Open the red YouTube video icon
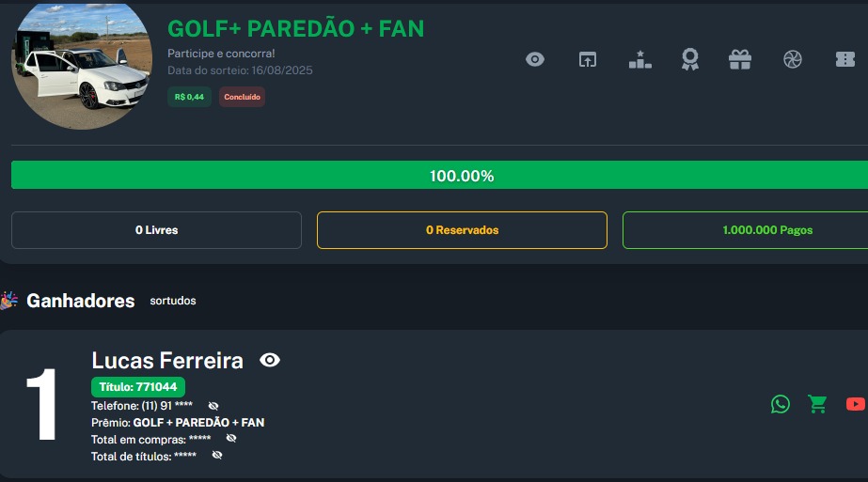Screen dimensions: 868x482 tap(855, 404)
